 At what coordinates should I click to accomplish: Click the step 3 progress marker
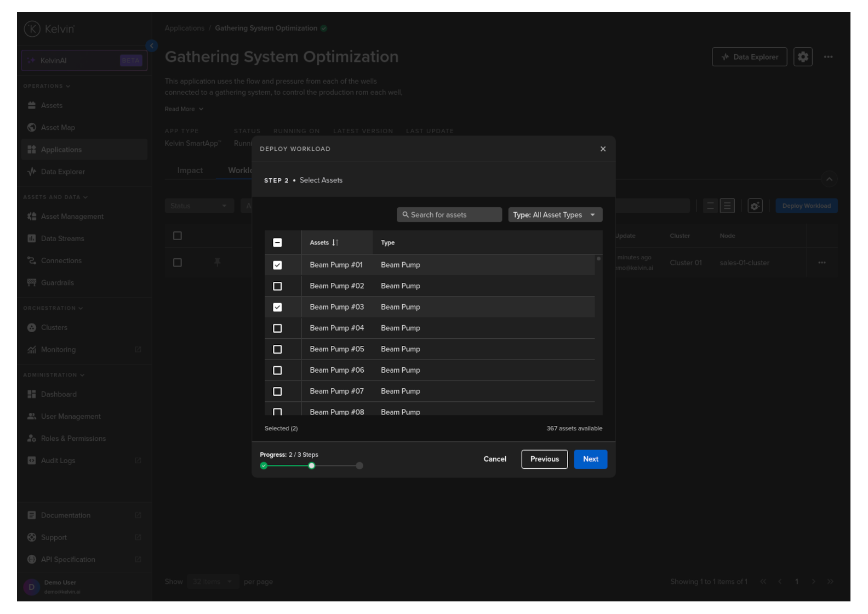[x=359, y=466]
